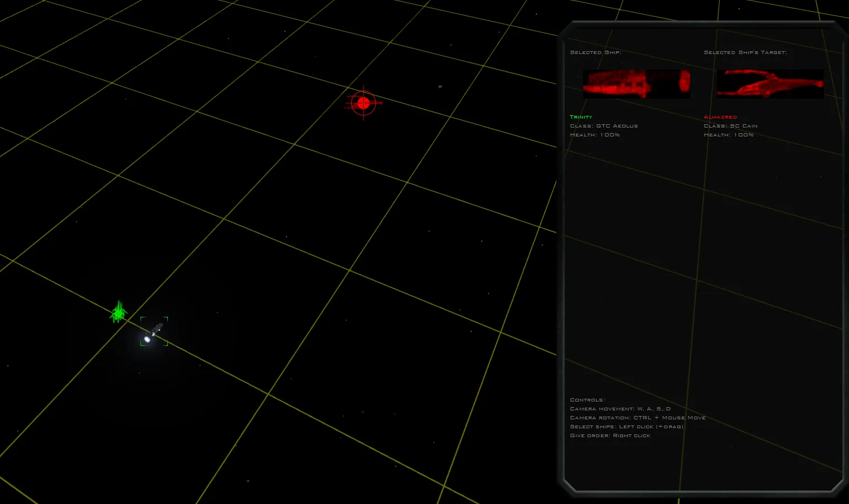Click the green Trinity ship name

tap(581, 117)
